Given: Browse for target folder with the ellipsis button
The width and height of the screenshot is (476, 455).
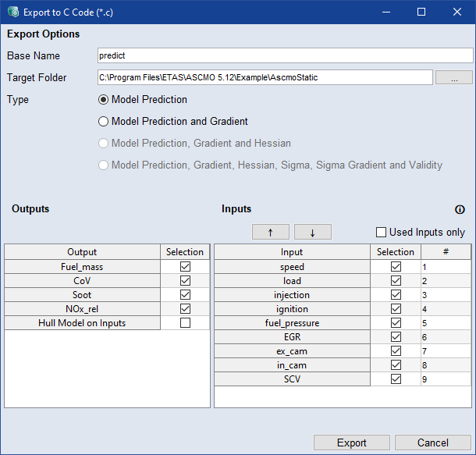Looking at the screenshot, I should coord(453,77).
